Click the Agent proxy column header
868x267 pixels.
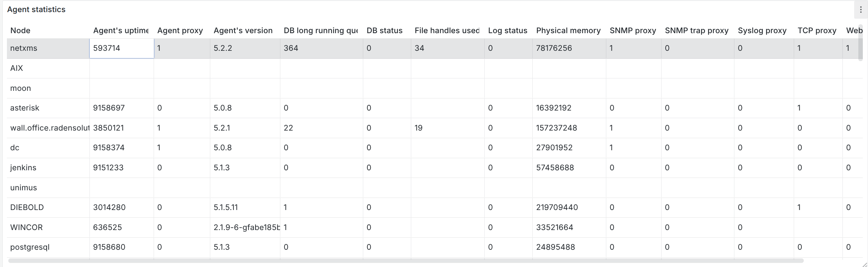[x=180, y=30]
